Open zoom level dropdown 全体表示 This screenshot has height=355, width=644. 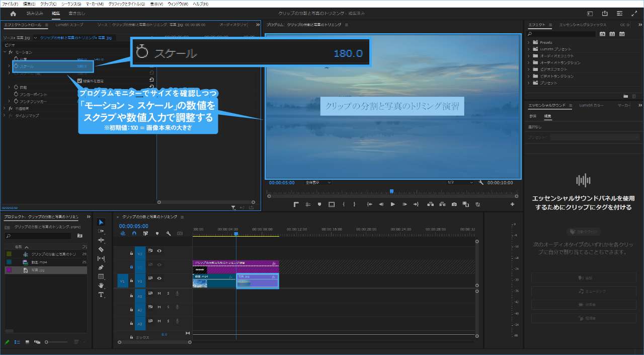tap(317, 182)
